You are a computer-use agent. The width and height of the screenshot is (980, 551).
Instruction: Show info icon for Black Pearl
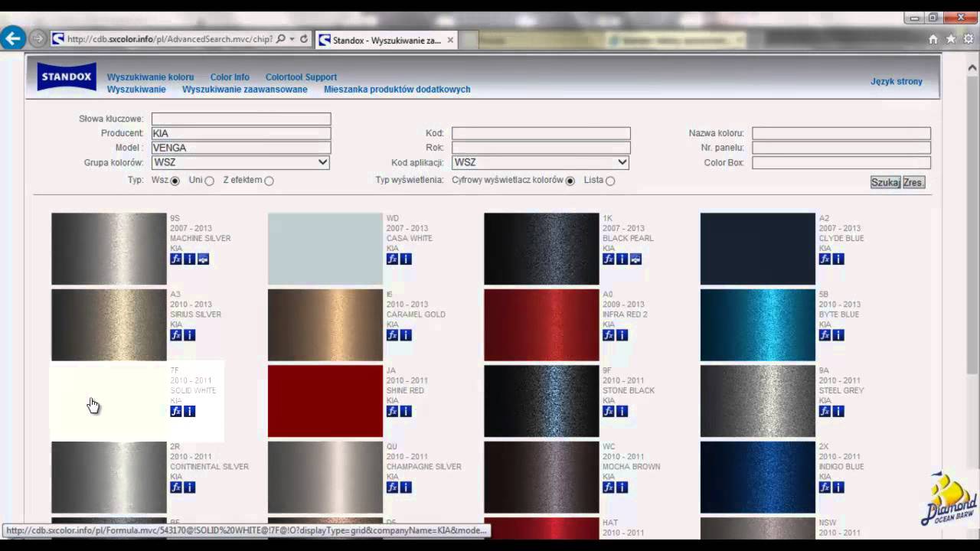pos(622,259)
